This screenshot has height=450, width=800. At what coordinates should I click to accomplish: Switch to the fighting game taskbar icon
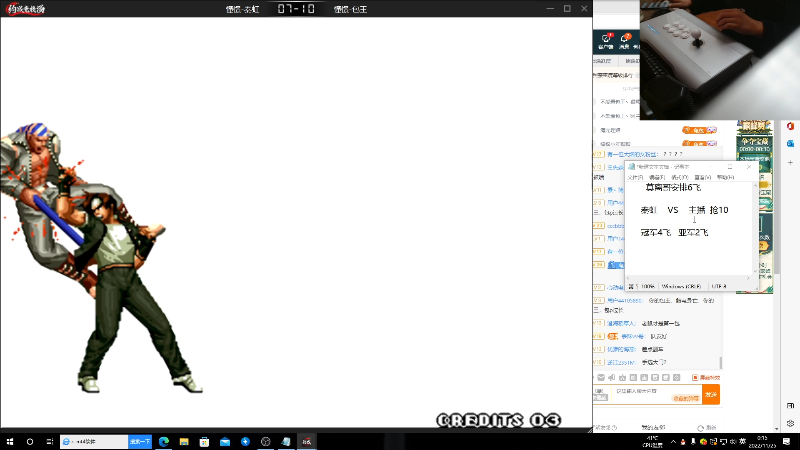[307, 442]
